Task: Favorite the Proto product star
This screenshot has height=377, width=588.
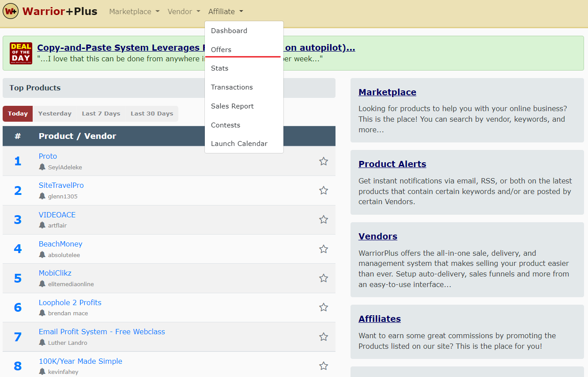Action: [324, 161]
